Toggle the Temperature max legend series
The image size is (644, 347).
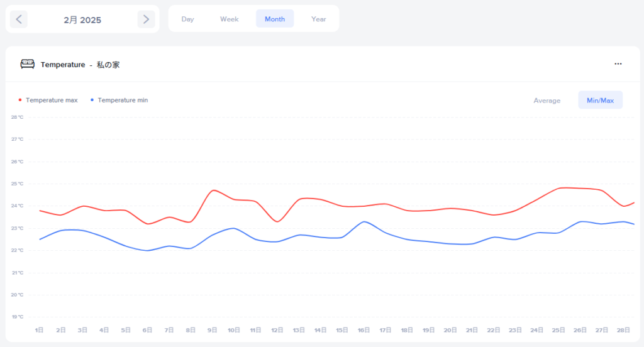[52, 100]
